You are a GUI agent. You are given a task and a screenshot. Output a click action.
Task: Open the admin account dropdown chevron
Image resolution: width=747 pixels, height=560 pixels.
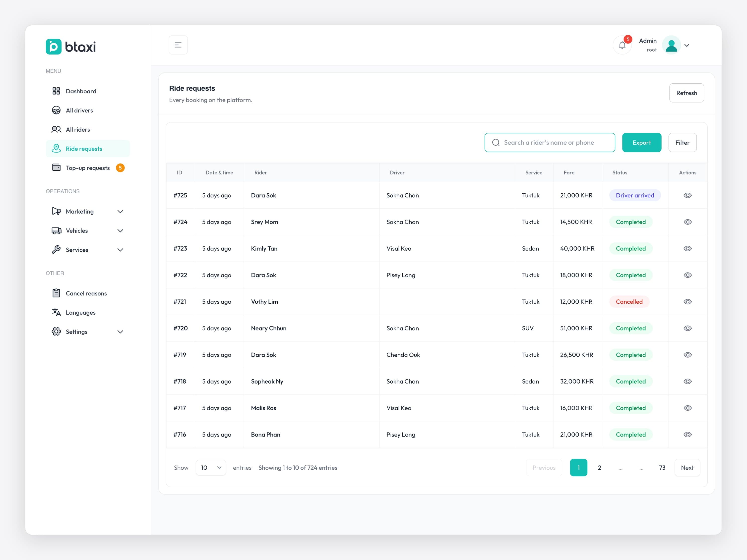pos(686,45)
